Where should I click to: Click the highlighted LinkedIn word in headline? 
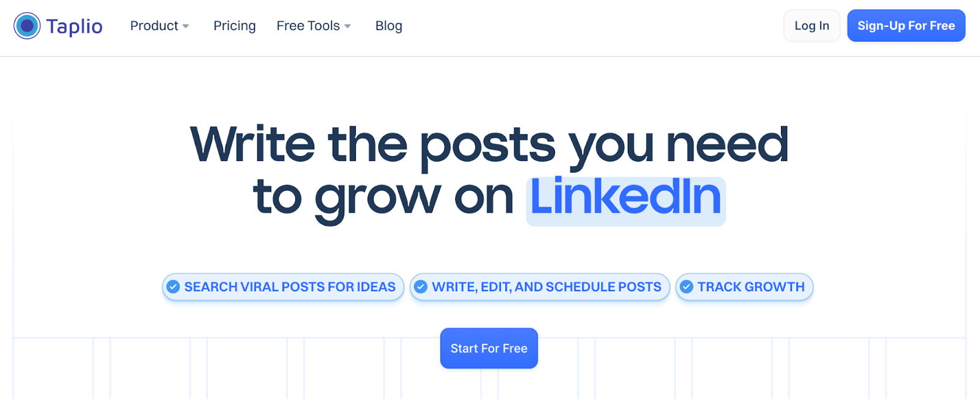point(625,198)
